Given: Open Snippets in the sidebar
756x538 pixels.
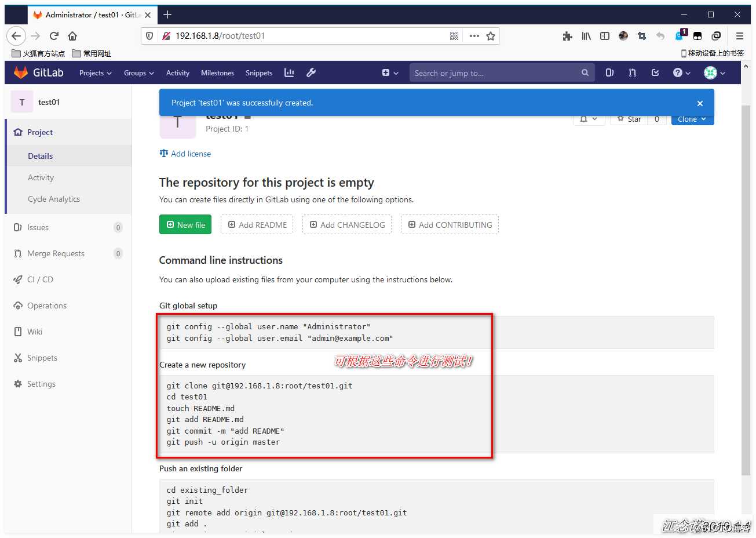Looking at the screenshot, I should (68, 358).
